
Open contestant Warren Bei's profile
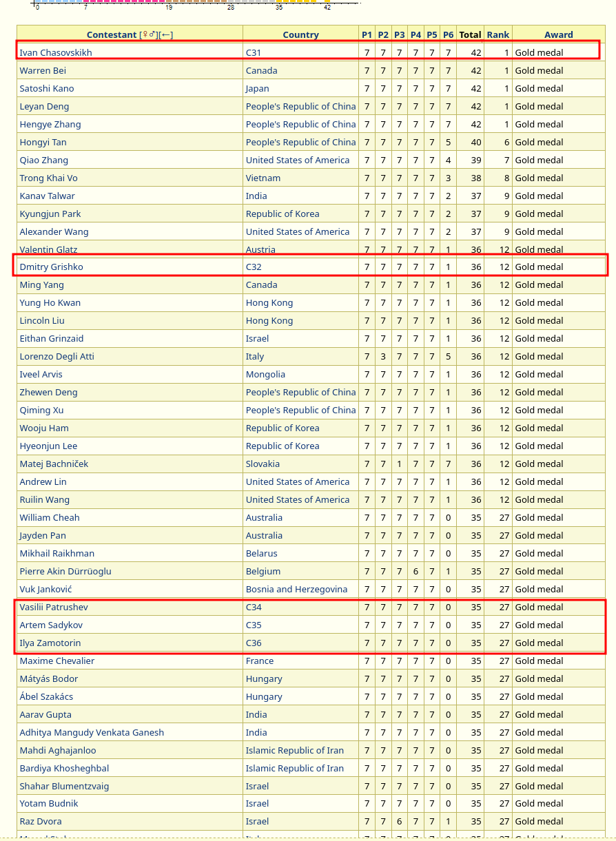(x=43, y=70)
